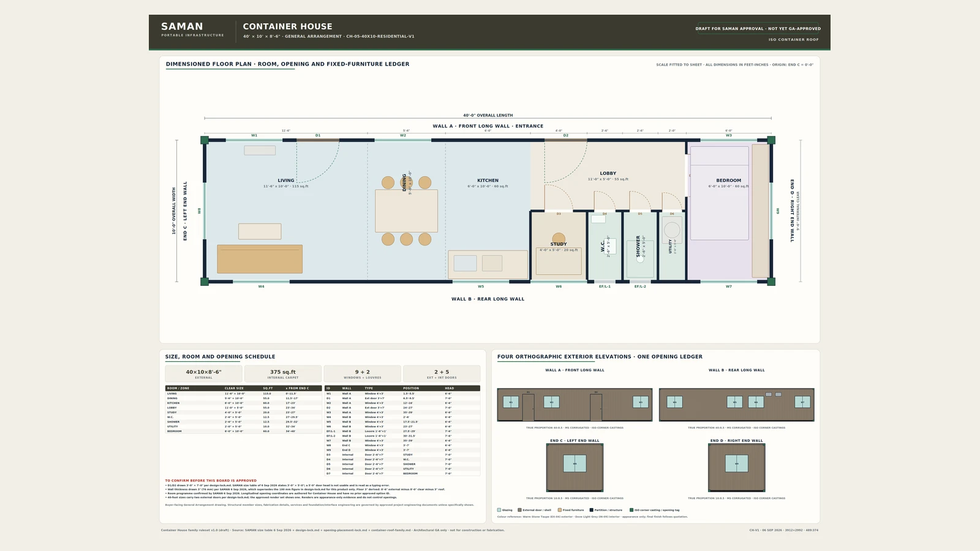This screenshot has height=551, width=980.
Task: Click the washer circle in UTILITY
Action: [672, 230]
